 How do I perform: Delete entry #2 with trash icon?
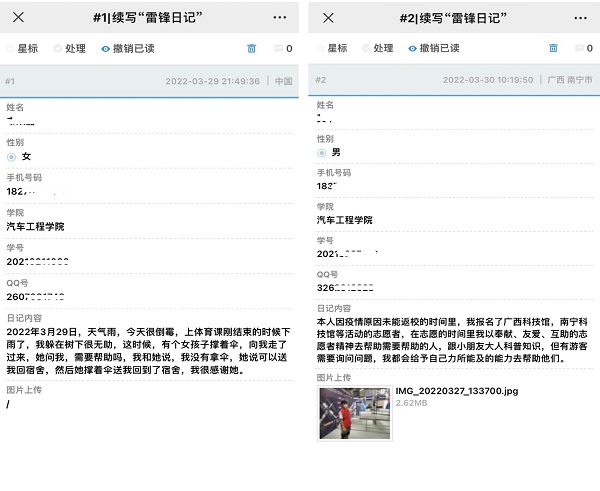coord(553,48)
